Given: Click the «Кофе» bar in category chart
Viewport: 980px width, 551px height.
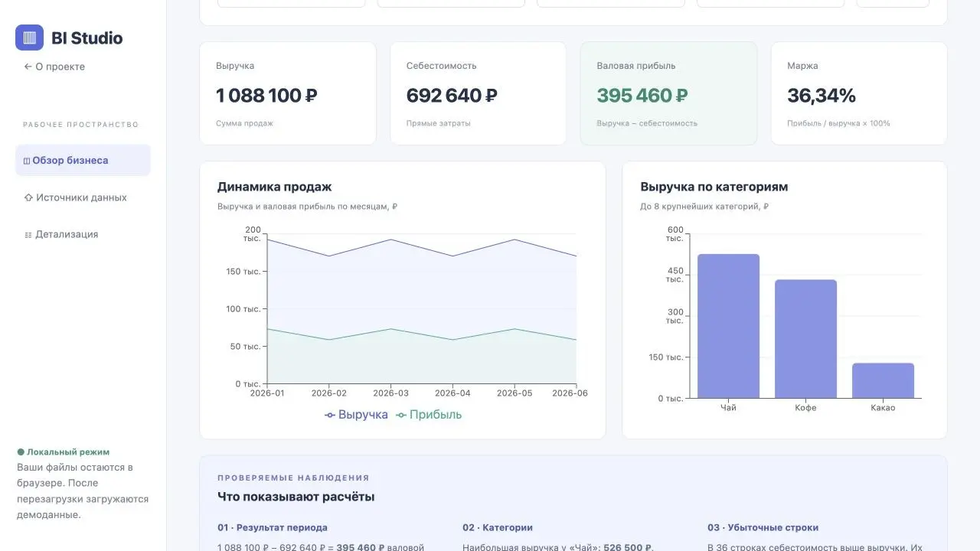Looking at the screenshot, I should click(x=805, y=339).
